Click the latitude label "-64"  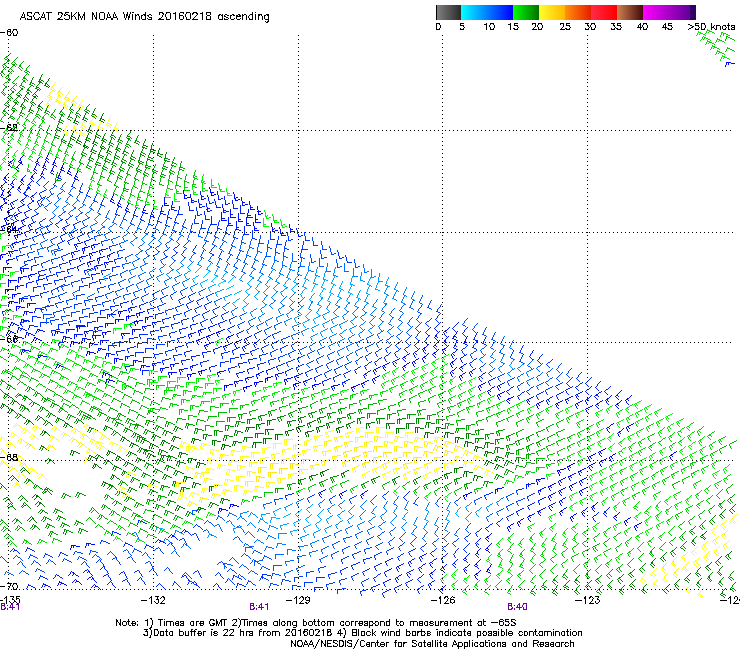point(9,229)
